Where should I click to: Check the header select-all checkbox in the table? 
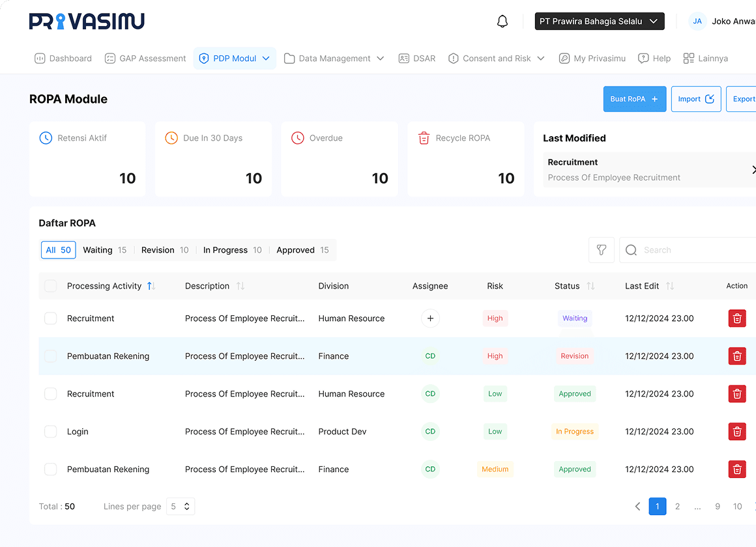point(50,285)
